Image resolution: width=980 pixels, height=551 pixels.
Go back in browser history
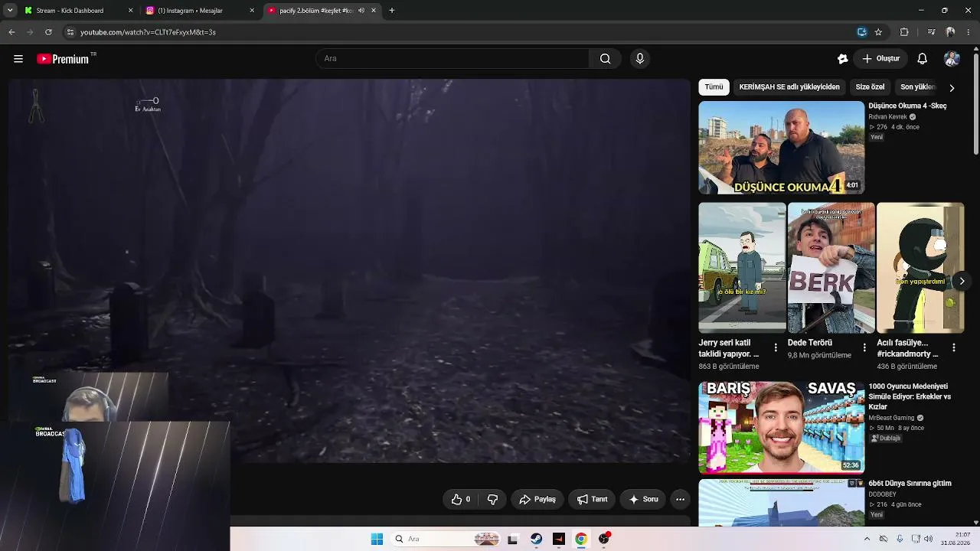tap(11, 32)
